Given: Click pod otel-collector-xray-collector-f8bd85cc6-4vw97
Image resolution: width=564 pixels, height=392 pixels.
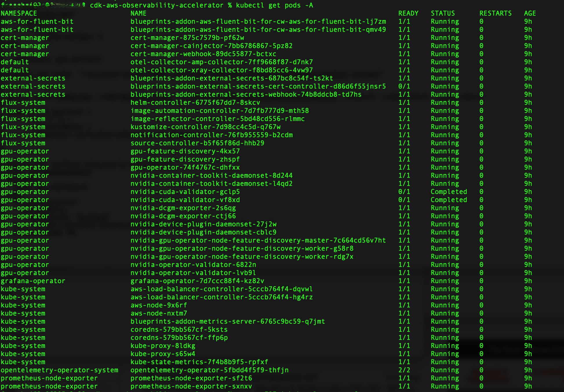Looking at the screenshot, I should click(221, 70).
